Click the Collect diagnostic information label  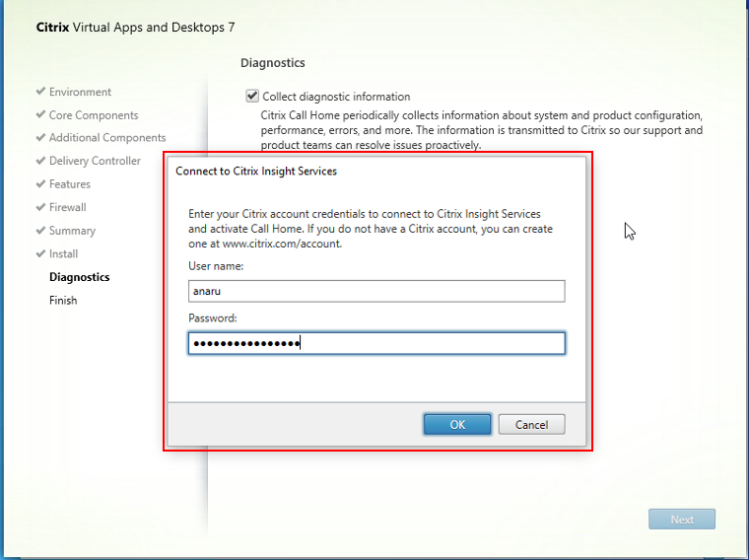(x=336, y=97)
